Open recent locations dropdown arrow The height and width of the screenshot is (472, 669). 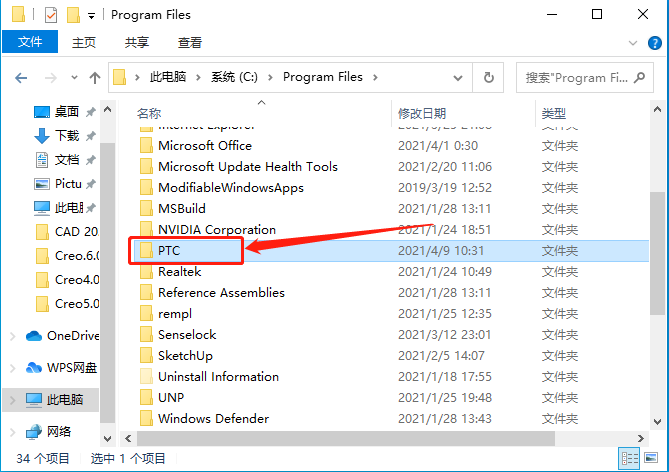tap(74, 78)
